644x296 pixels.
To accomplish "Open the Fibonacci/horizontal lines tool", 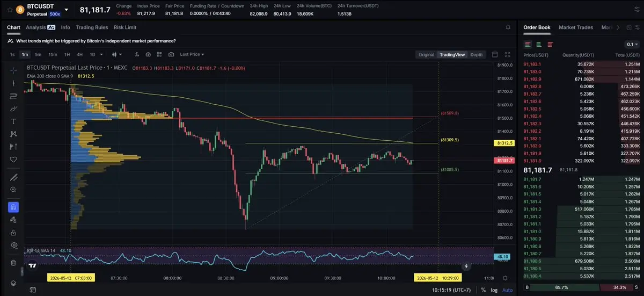I will (13, 96).
